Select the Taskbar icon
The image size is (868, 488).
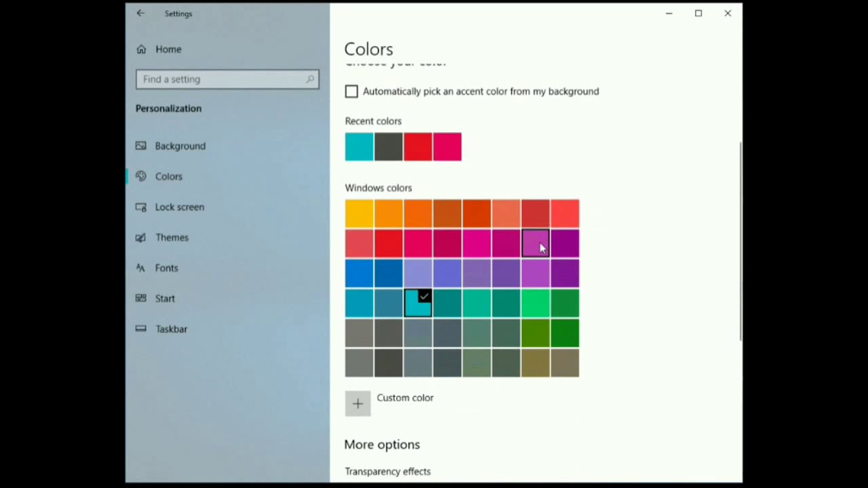[x=141, y=329]
